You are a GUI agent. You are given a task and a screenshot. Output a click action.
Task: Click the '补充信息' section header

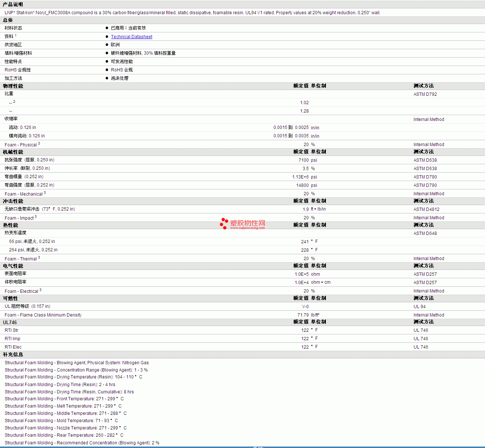click(x=13, y=354)
